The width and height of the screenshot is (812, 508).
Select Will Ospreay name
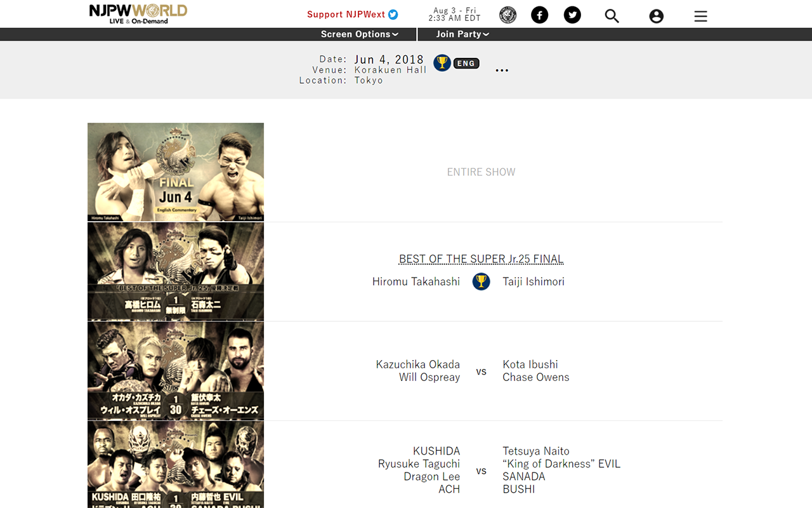(x=429, y=377)
